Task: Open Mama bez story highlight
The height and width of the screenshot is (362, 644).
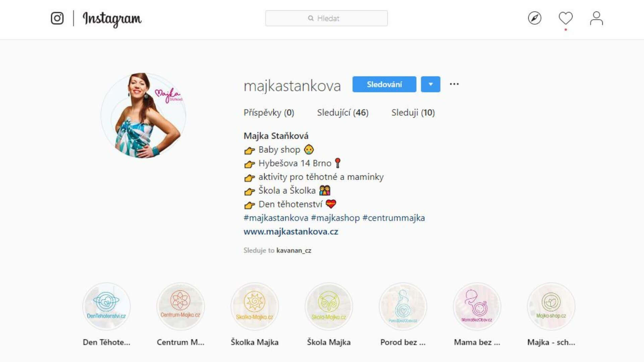Action: click(477, 306)
